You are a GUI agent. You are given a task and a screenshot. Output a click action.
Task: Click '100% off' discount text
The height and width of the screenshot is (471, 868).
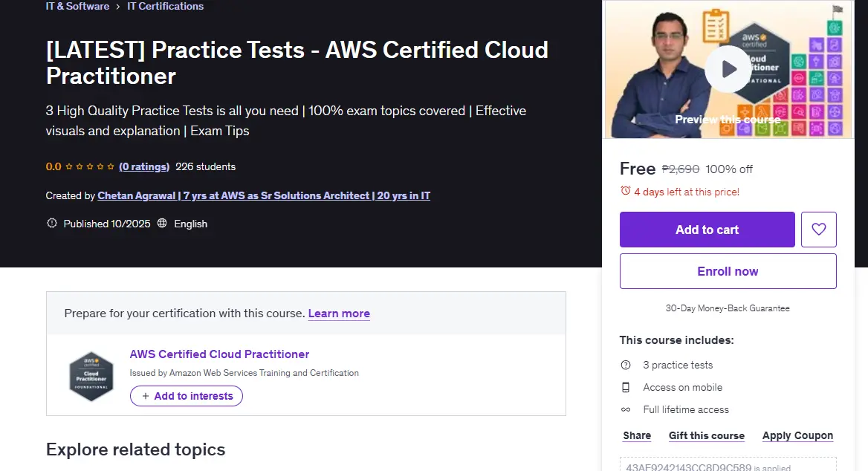(729, 169)
